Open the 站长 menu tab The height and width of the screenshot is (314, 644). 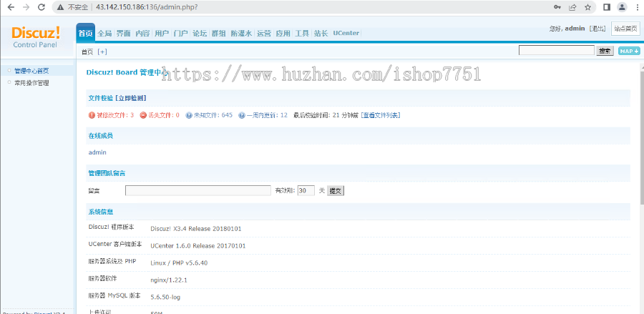(x=321, y=33)
